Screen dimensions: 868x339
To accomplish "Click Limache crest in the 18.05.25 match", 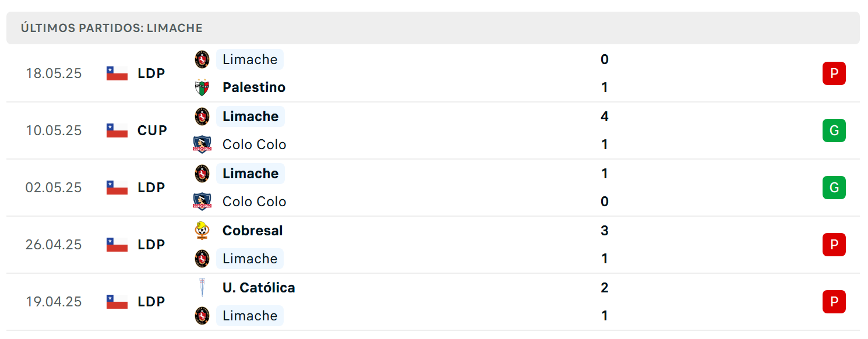I will (202, 59).
